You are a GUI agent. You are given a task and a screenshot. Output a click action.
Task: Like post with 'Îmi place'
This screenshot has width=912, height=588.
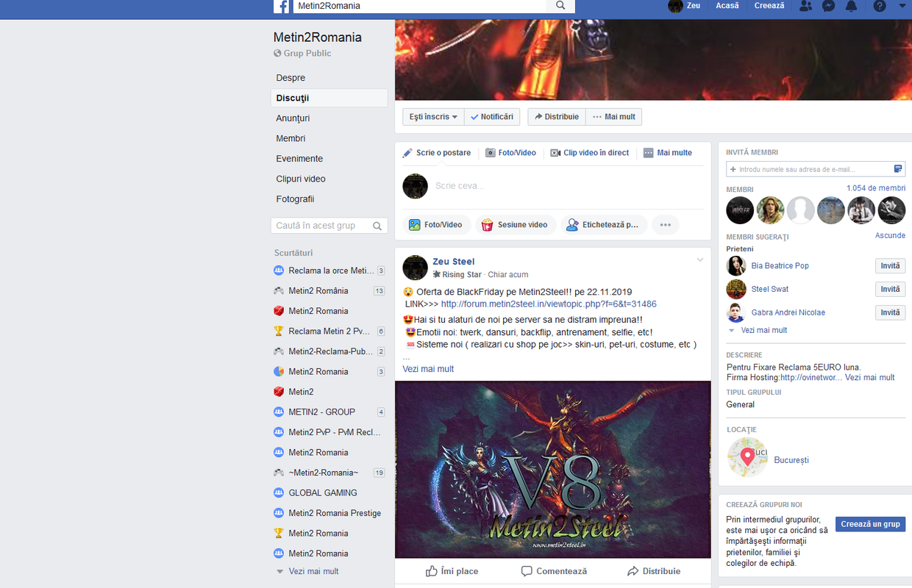(452, 571)
